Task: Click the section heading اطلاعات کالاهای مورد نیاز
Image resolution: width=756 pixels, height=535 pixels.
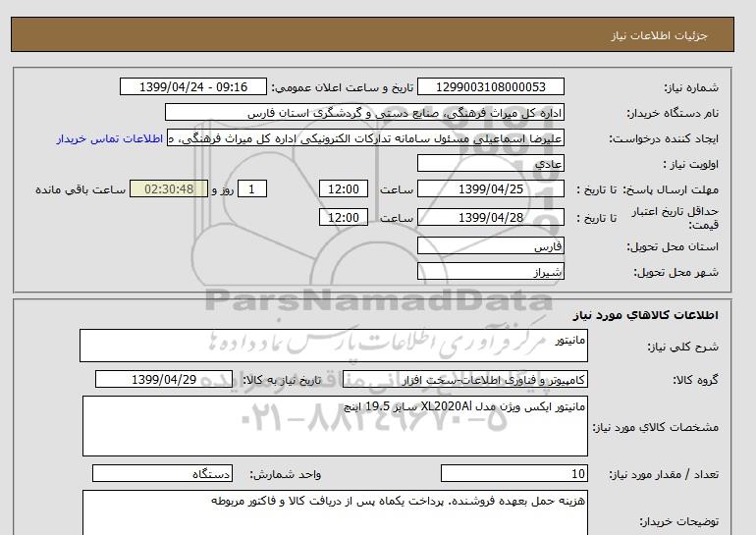Action: click(x=646, y=315)
